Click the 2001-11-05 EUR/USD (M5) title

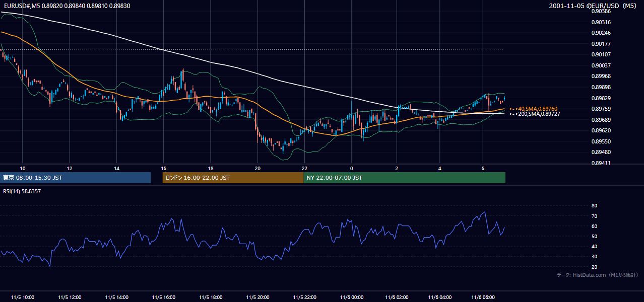(593, 6)
